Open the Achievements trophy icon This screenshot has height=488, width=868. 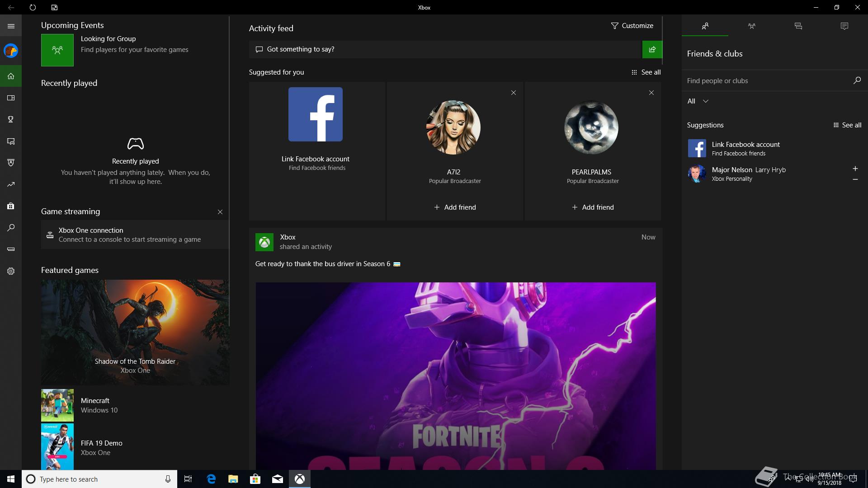click(11, 119)
